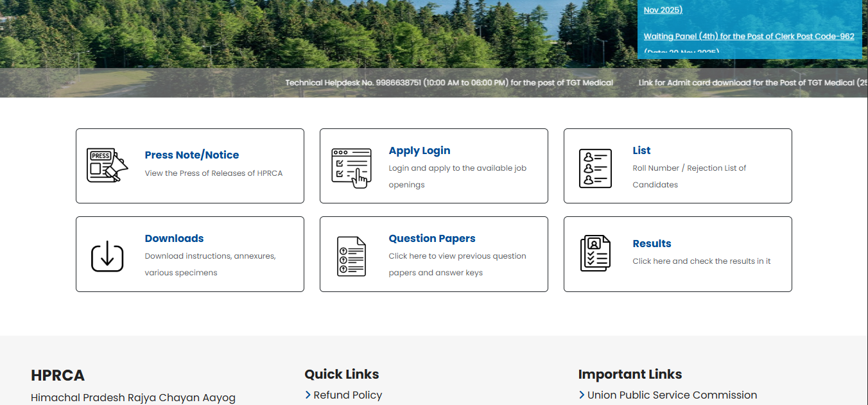Click the Results checklist icon

(x=595, y=254)
